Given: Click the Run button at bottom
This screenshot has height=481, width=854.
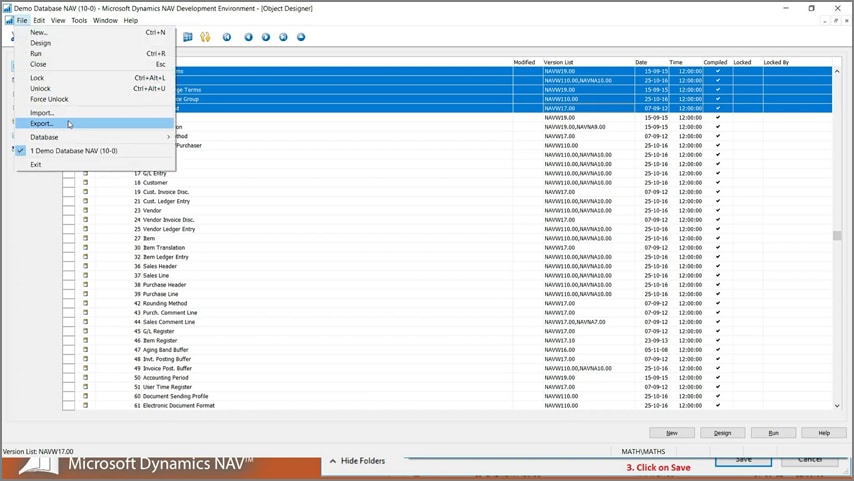Looking at the screenshot, I should click(x=773, y=433).
